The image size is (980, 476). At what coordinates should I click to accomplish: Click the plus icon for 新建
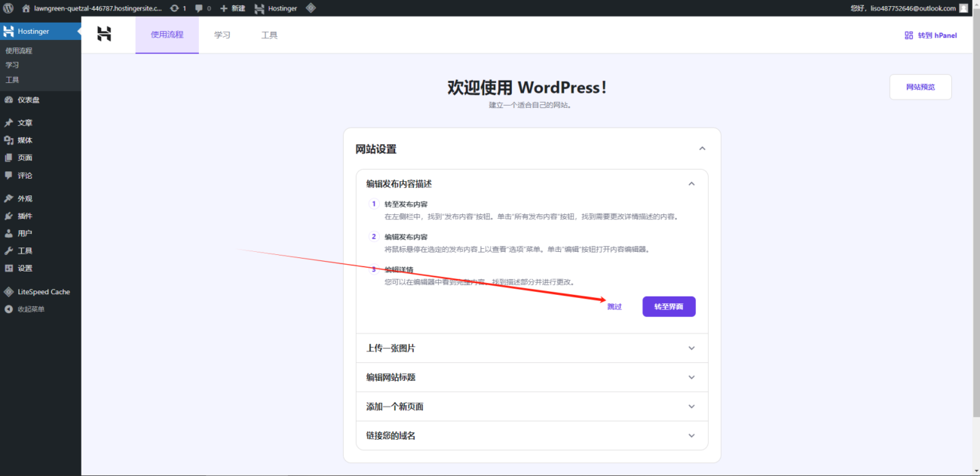pyautogui.click(x=224, y=8)
